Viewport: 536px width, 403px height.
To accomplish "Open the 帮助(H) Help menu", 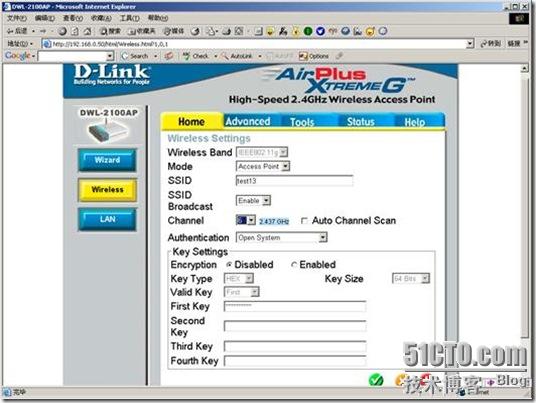I will [158, 18].
